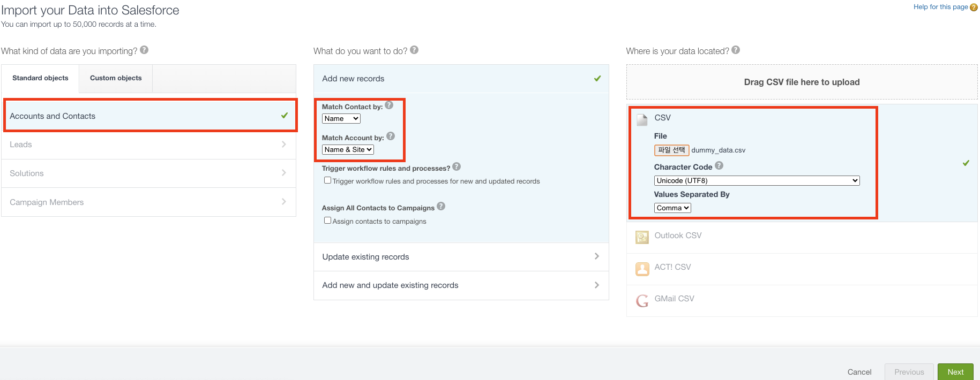Click the Cancel link
The image size is (980, 380).
(859, 372)
